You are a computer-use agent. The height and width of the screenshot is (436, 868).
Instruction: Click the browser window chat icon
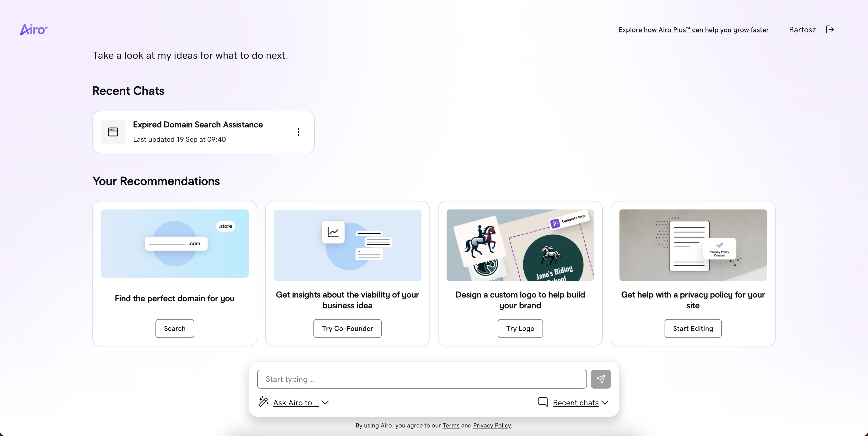(x=113, y=132)
